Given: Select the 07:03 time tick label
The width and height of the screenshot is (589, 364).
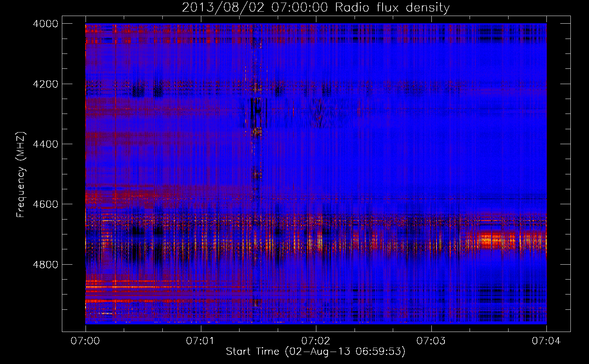Looking at the screenshot, I should pyautogui.click(x=431, y=341).
